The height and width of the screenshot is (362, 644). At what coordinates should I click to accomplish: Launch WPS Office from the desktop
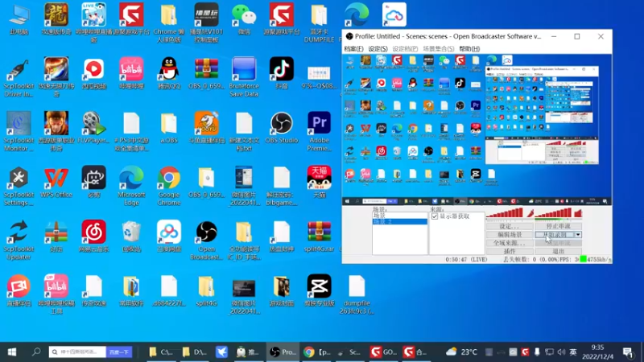[56, 182]
